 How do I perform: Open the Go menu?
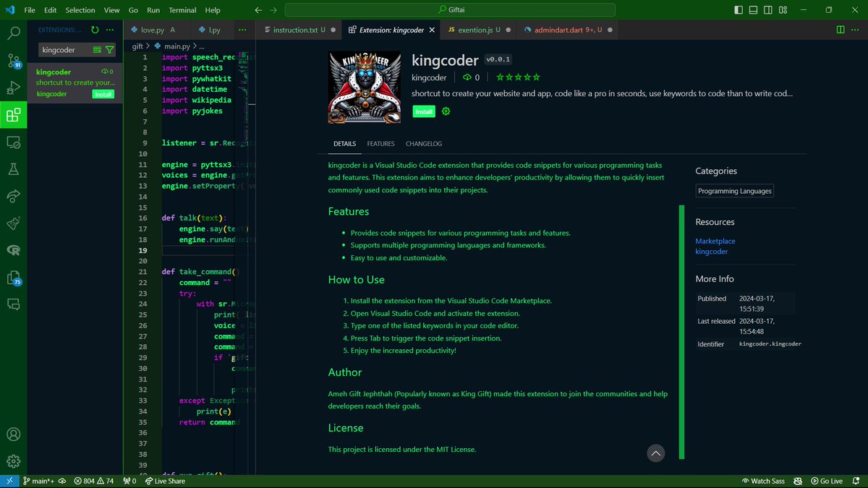[x=133, y=10]
